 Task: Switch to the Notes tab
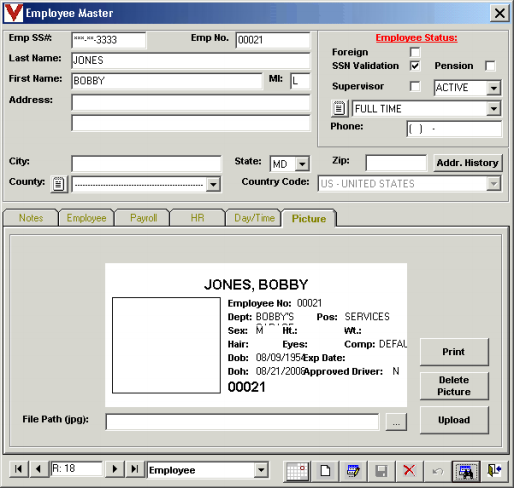pyautogui.click(x=31, y=218)
